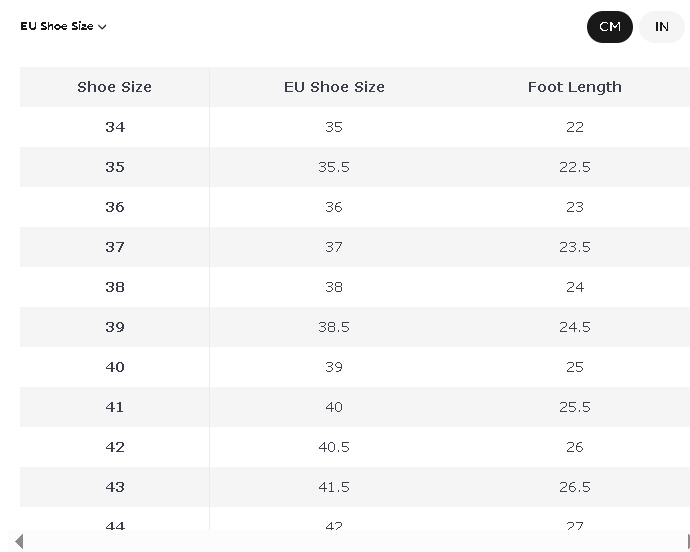
Task: Click shoe size 39 in first column
Action: 114,327
